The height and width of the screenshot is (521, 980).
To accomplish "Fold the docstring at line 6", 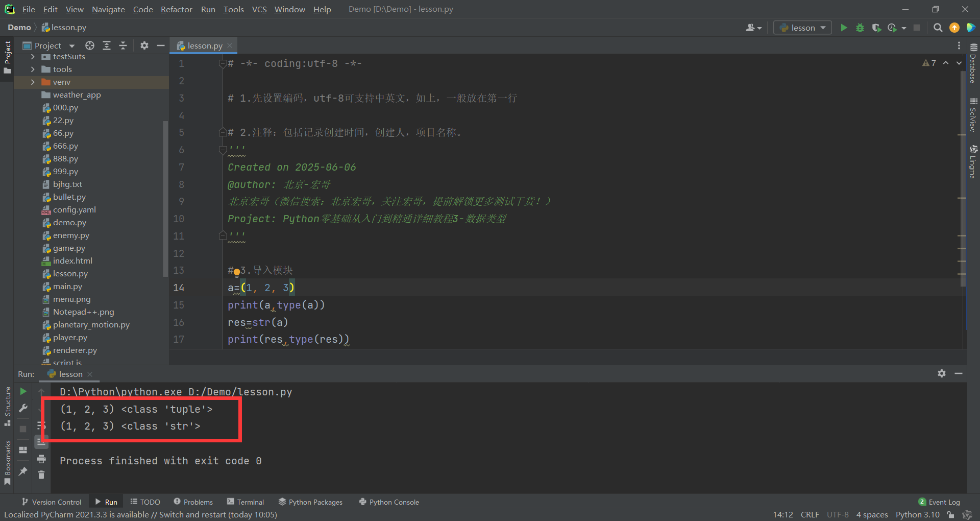I will (x=223, y=150).
